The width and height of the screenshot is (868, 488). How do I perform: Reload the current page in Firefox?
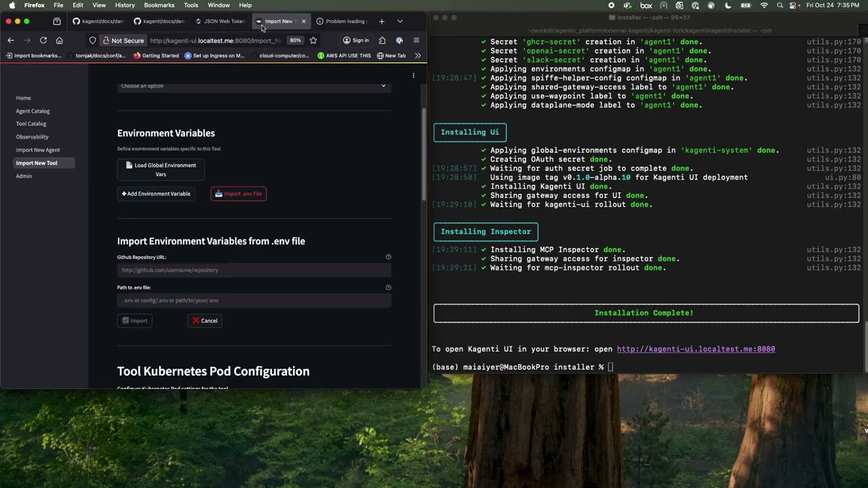[x=43, y=41]
